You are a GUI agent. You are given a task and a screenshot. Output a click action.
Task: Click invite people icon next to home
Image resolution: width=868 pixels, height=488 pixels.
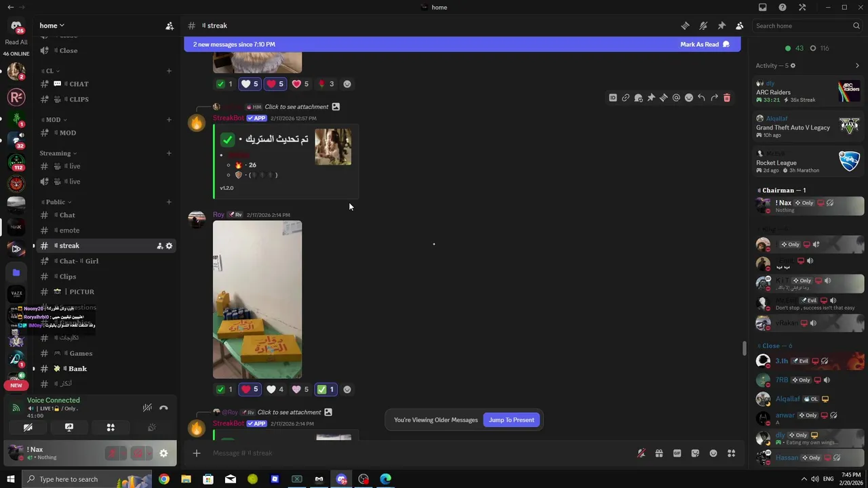tap(170, 26)
